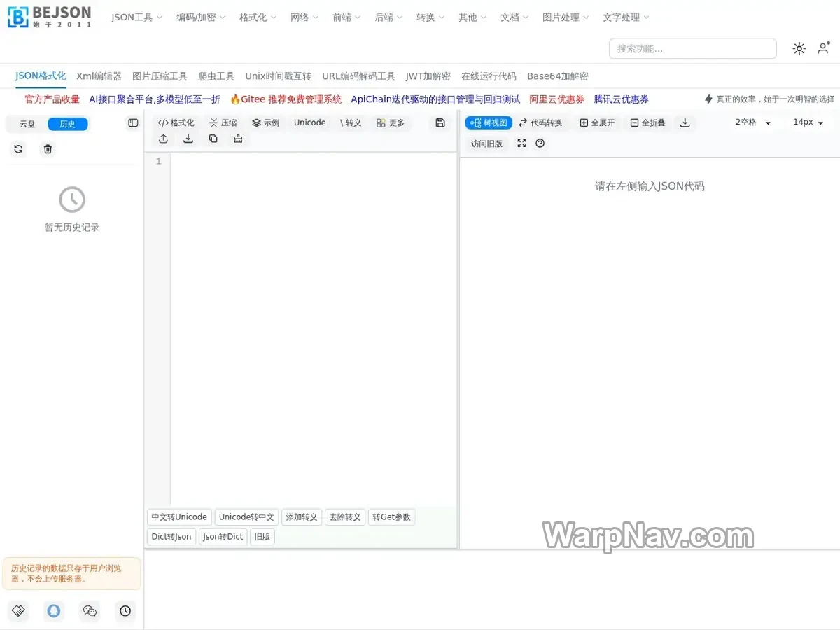Open the 编码/加密 menu

tap(201, 17)
